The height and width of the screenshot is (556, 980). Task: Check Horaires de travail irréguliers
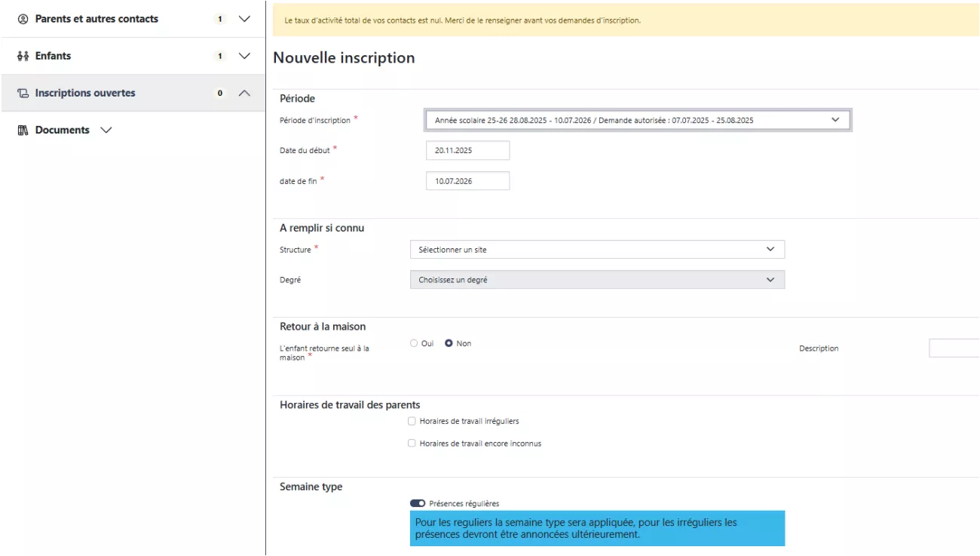point(412,421)
